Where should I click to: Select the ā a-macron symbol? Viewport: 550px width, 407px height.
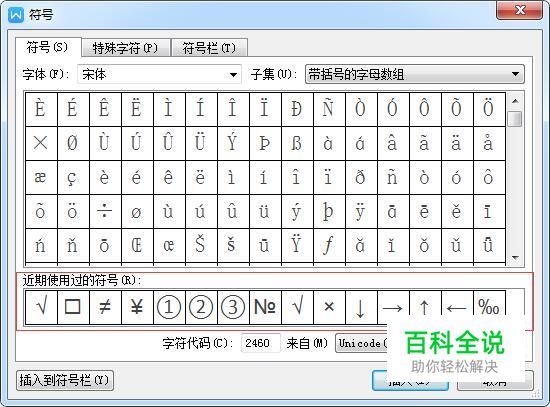(393, 212)
